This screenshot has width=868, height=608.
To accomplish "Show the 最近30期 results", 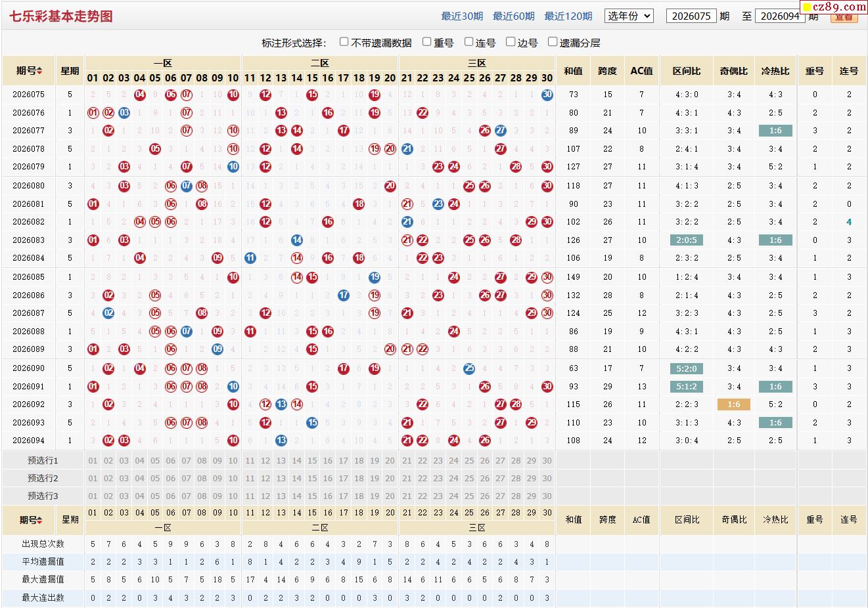I will pyautogui.click(x=462, y=16).
